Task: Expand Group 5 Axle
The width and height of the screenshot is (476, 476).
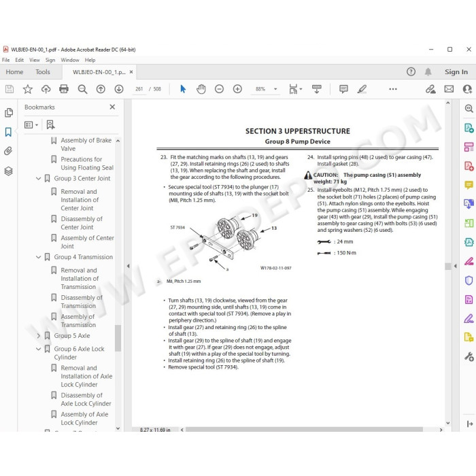Action: [x=39, y=336]
